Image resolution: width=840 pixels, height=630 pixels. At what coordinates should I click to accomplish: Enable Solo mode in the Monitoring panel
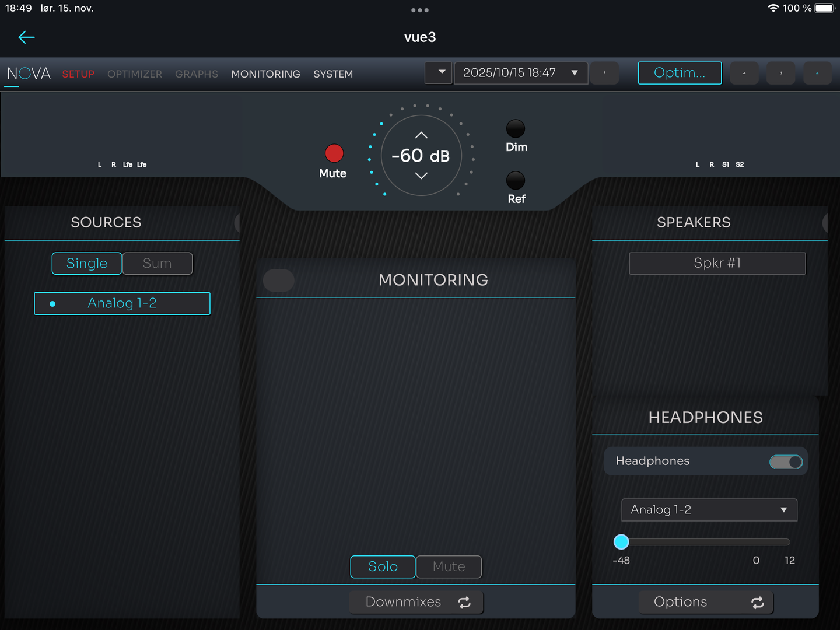tap(383, 566)
